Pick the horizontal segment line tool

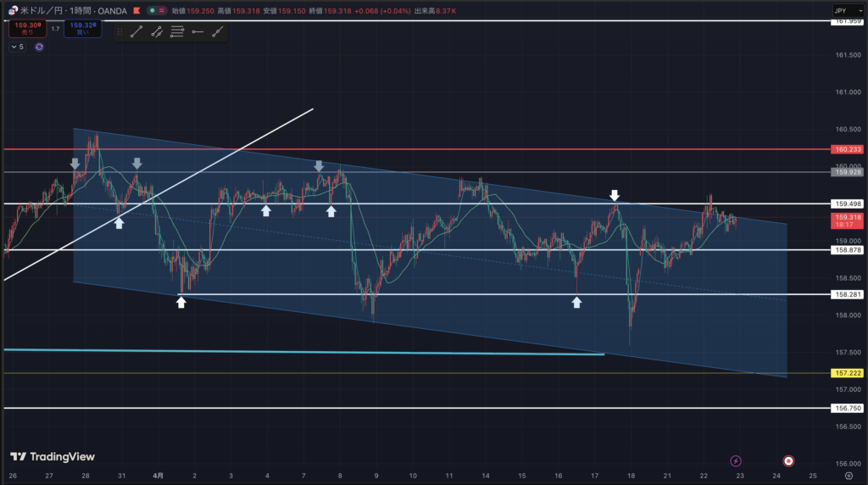pos(198,32)
